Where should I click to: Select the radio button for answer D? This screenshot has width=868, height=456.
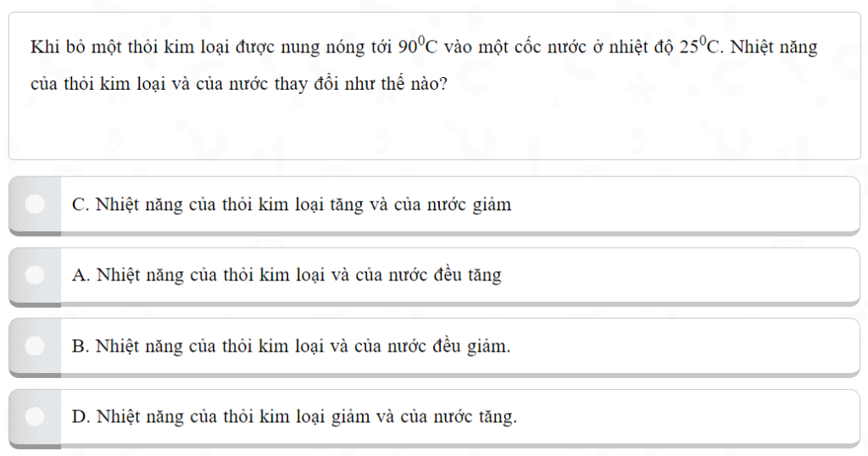(x=35, y=416)
